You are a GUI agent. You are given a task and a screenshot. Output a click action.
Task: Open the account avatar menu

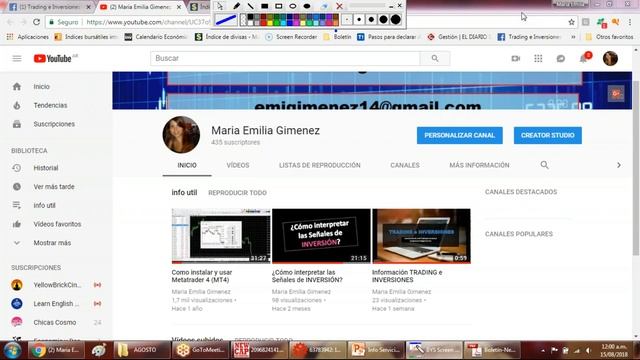pyautogui.click(x=610, y=58)
